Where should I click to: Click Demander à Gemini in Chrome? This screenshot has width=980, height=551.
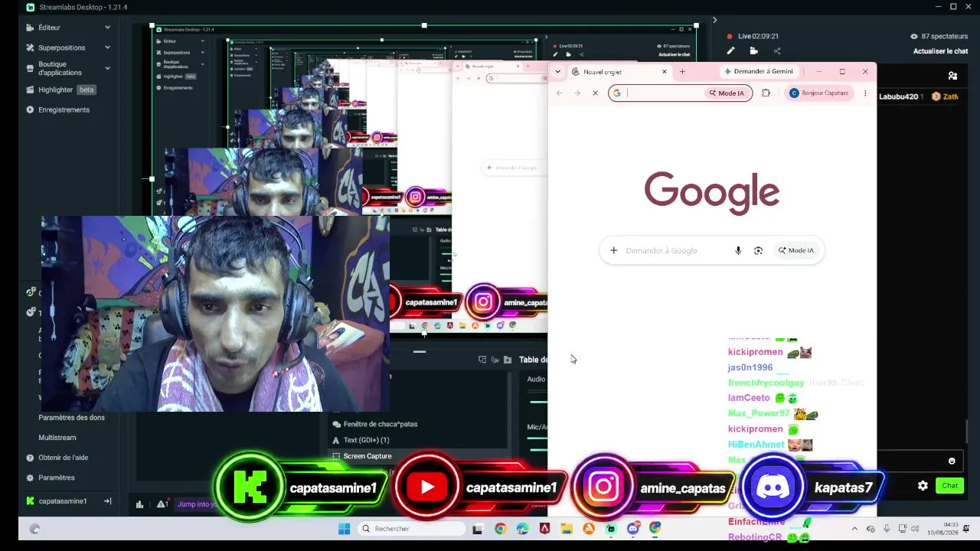coord(759,71)
